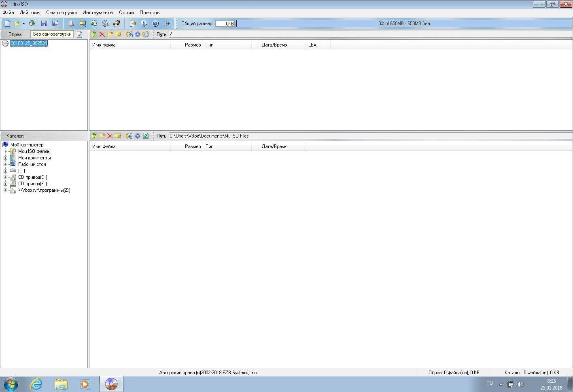Click the image properties checkmark icon beside 'Без самозагрузки'

[x=80, y=34]
